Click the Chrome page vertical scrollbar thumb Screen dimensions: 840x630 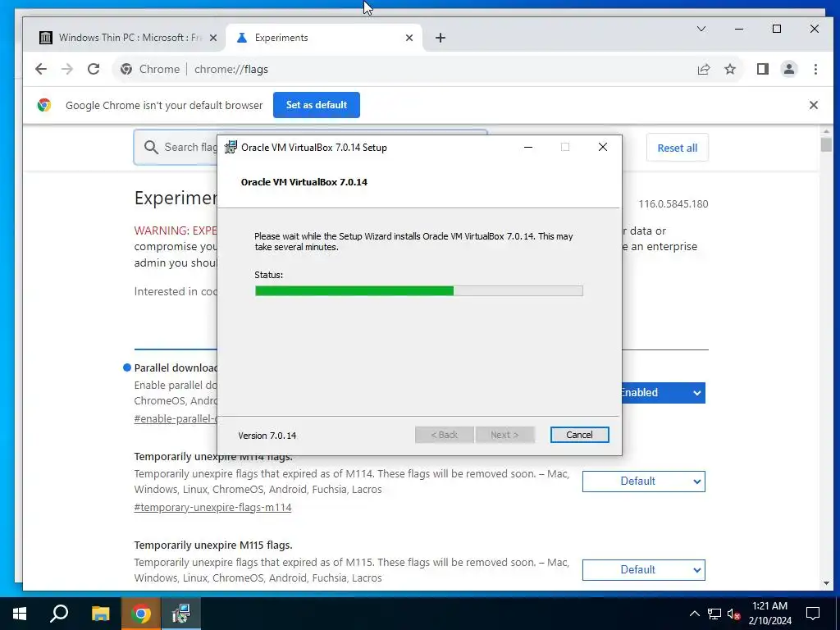coord(825,144)
